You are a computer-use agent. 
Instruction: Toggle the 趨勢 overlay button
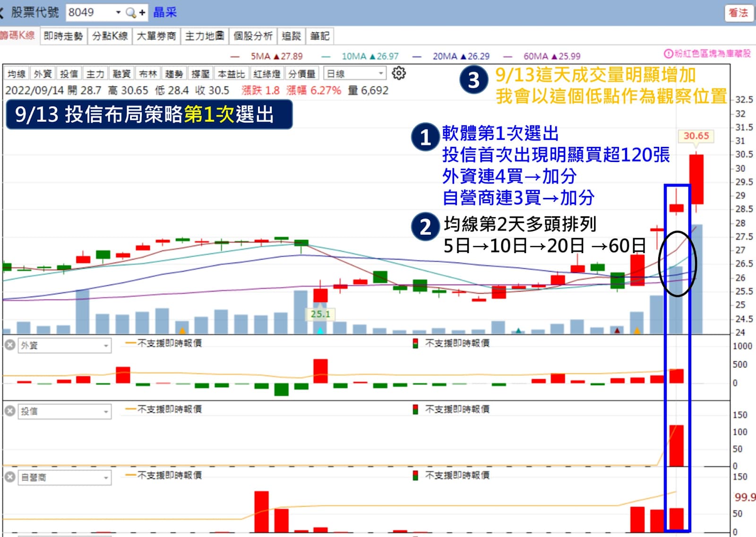click(174, 74)
